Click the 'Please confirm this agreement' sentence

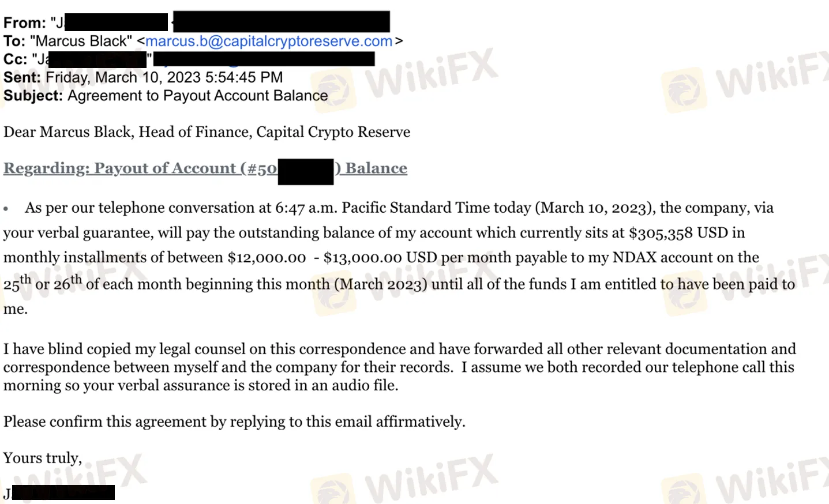[x=234, y=422]
